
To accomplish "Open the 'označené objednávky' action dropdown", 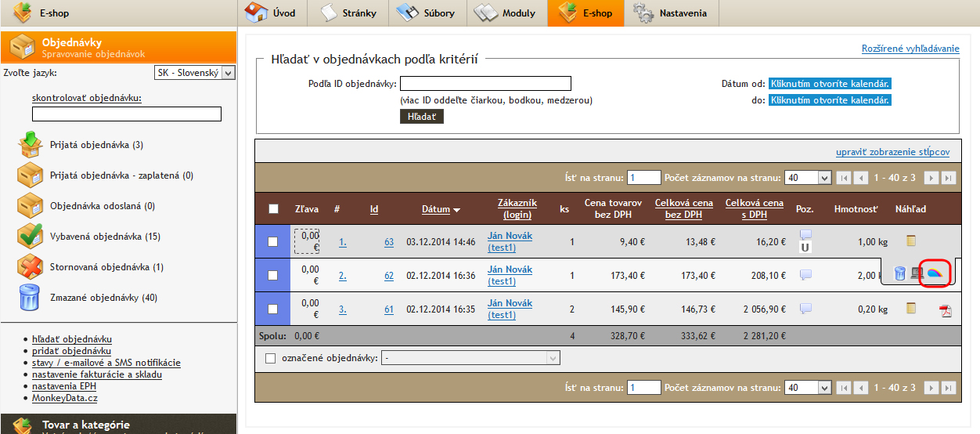I will [x=471, y=358].
